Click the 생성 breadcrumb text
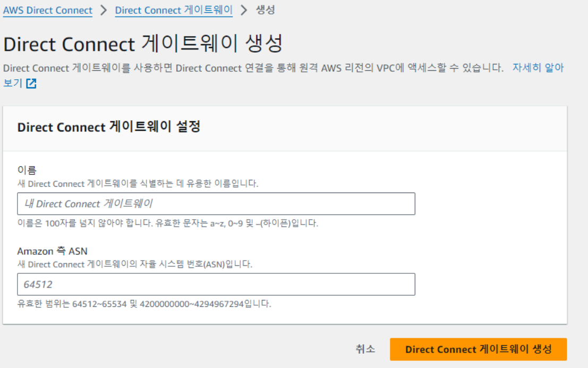 [266, 10]
